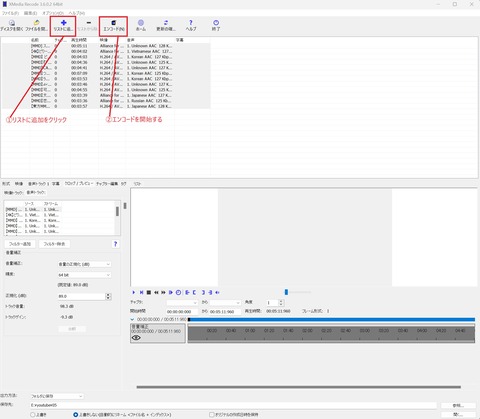The width and height of the screenshot is (480, 419).
Task: Open the オプション menu
Action: tap(53, 13)
